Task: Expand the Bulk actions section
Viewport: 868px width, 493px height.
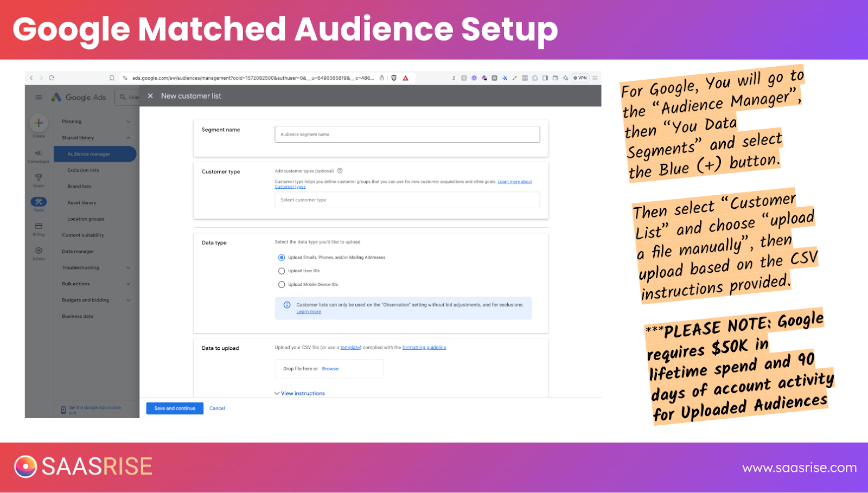Action: pos(95,284)
